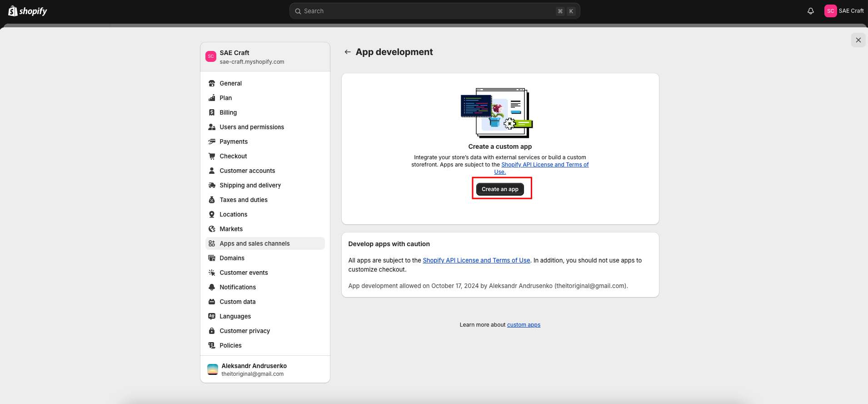This screenshot has height=404, width=868.
Task: Click the Customer accounts person icon
Action: (212, 171)
